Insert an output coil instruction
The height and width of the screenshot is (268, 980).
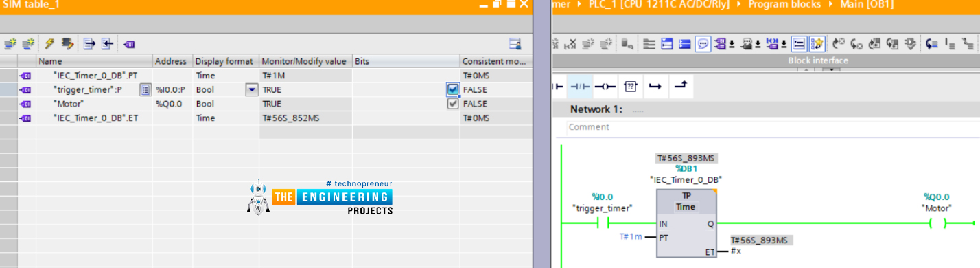pos(605,86)
